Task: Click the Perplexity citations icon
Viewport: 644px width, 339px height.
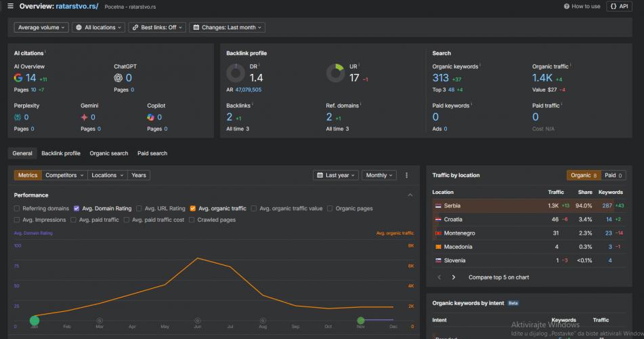Action: (x=18, y=117)
